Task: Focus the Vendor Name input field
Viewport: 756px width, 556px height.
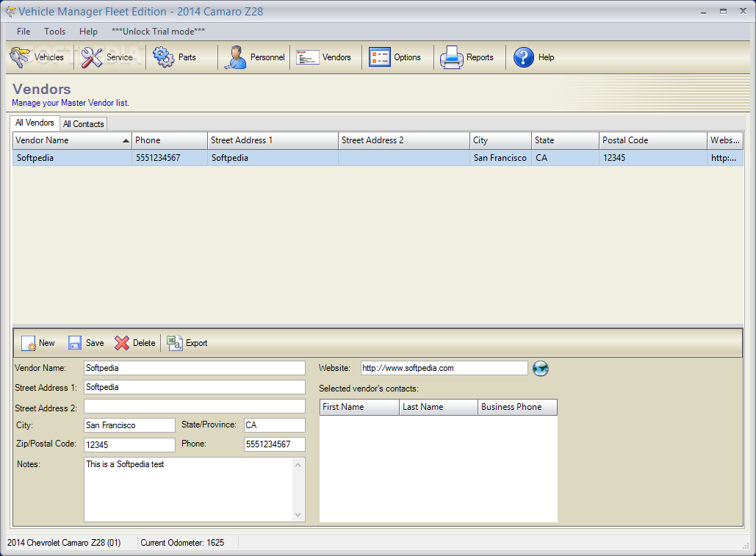Action: (194, 368)
